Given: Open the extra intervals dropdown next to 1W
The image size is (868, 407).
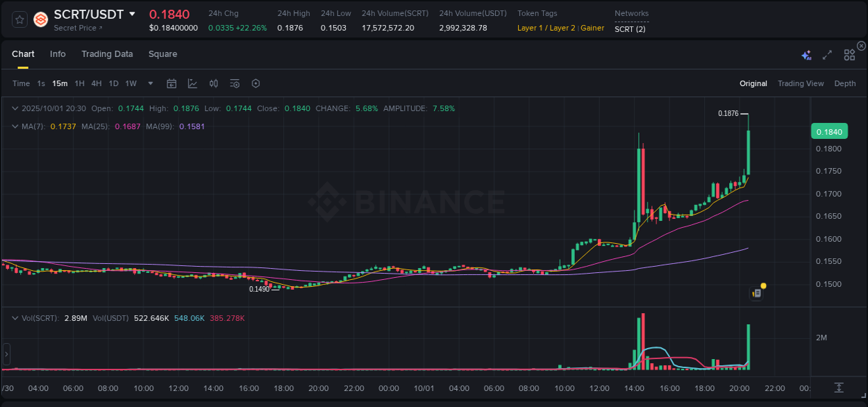Looking at the screenshot, I should [149, 83].
